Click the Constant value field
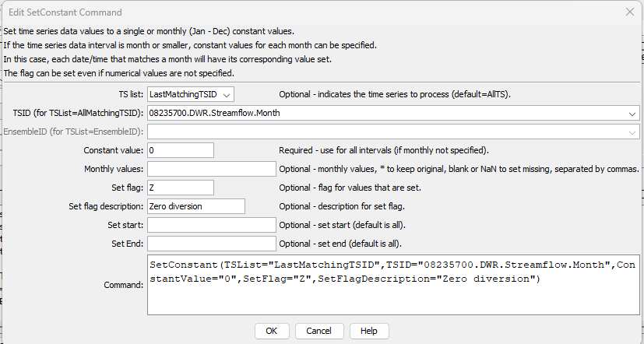The width and height of the screenshot is (644, 344). click(181, 150)
